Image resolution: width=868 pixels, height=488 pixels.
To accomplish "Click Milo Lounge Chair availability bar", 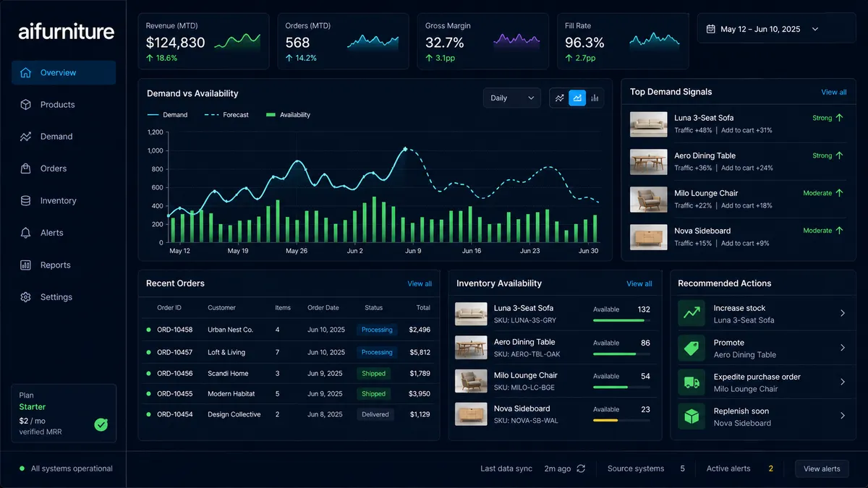I will [x=621, y=387].
